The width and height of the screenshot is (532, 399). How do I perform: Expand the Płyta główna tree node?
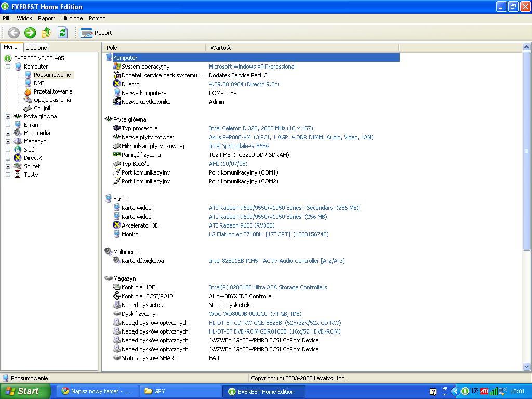(8, 117)
